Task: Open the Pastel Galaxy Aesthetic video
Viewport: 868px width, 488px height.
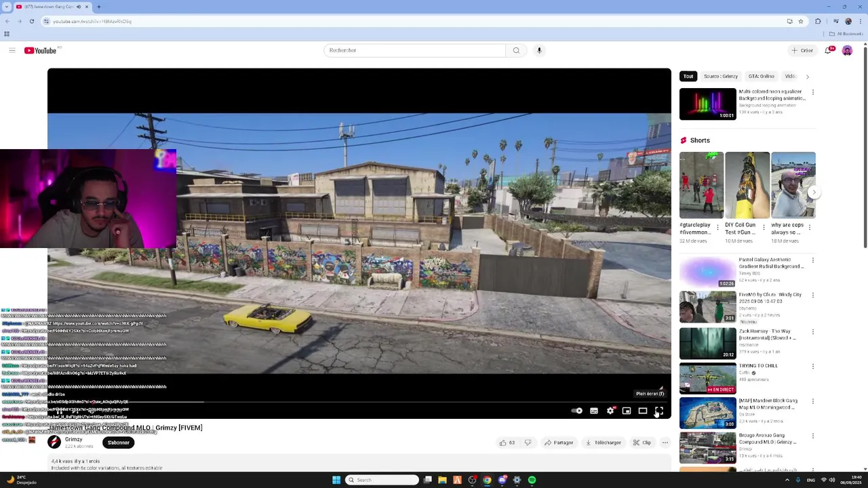Action: (707, 272)
